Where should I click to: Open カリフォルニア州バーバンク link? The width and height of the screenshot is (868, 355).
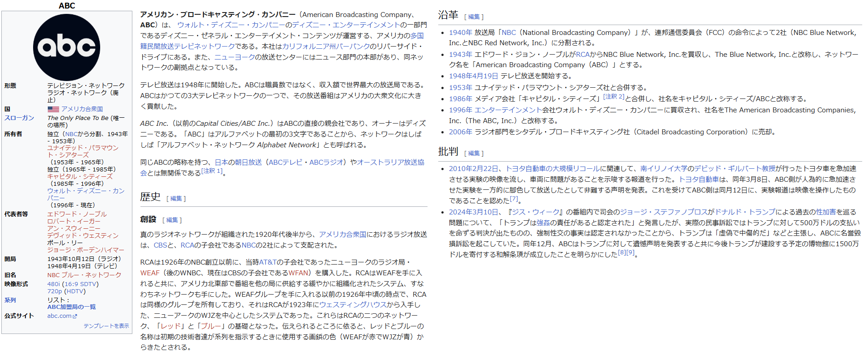(326, 46)
